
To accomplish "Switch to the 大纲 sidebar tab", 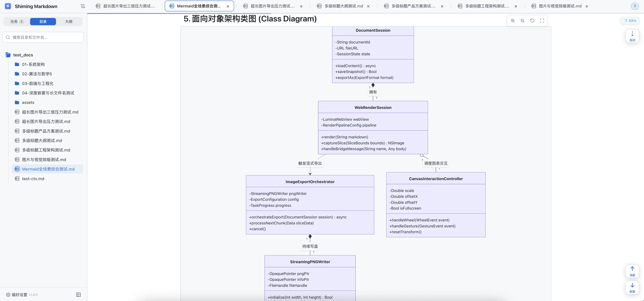I will (x=69, y=21).
